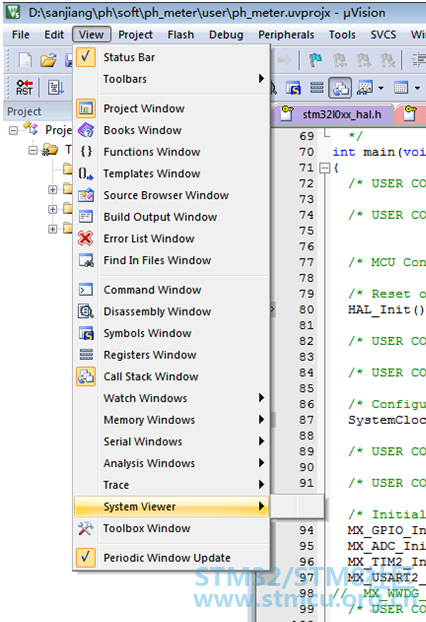Click the Templates Window icon
The image size is (426, 622).
point(86,173)
